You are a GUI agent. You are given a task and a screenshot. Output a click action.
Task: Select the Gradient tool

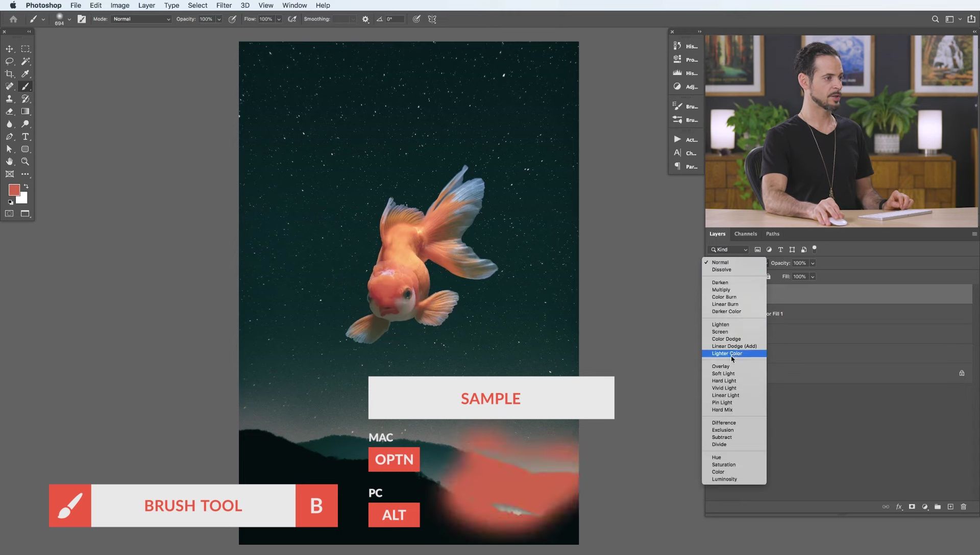[25, 111]
